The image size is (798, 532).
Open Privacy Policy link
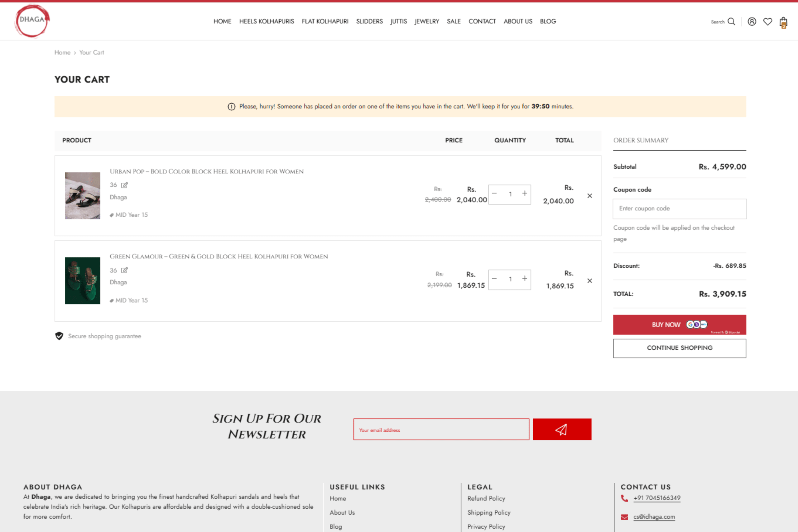486,527
